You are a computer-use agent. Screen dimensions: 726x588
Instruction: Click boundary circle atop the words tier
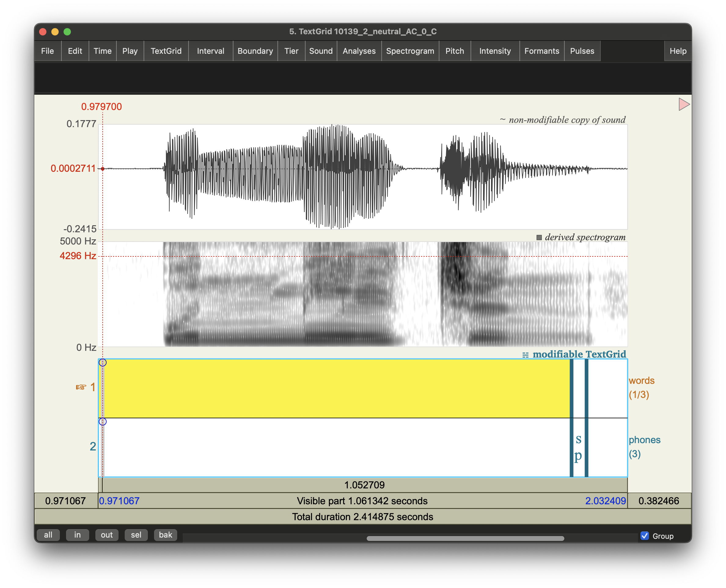103,362
